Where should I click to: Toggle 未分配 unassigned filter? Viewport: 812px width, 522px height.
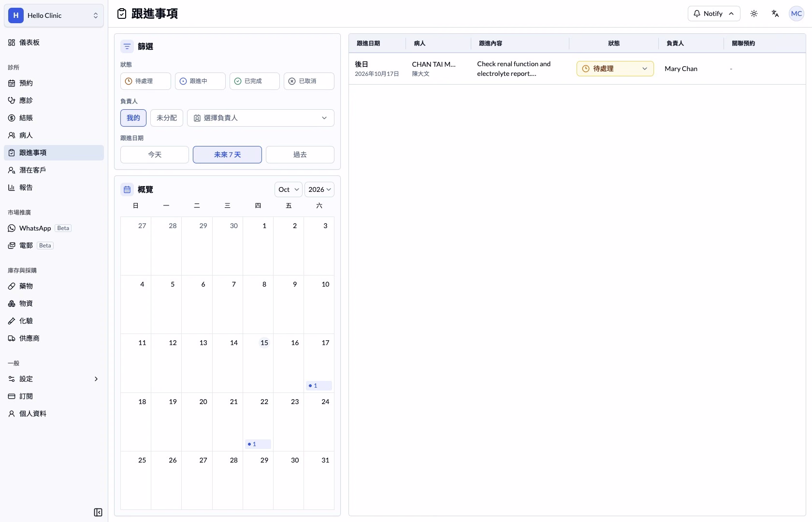coord(167,118)
